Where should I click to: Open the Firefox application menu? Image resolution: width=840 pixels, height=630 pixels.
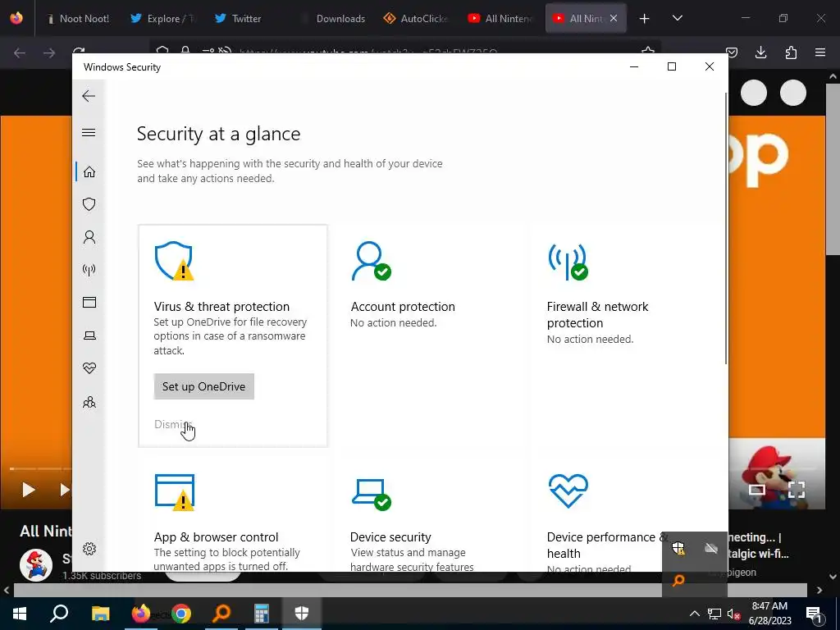point(820,52)
